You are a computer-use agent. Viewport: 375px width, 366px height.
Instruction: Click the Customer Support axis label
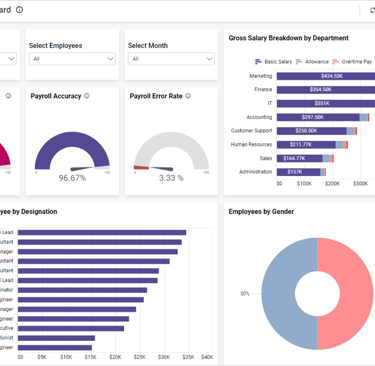[x=251, y=131]
